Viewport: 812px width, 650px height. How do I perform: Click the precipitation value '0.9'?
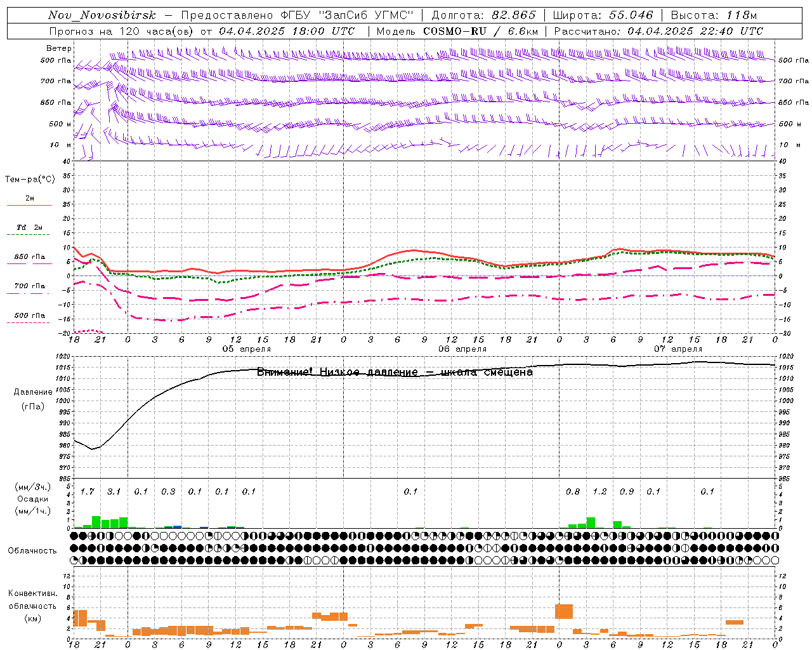[x=627, y=491]
